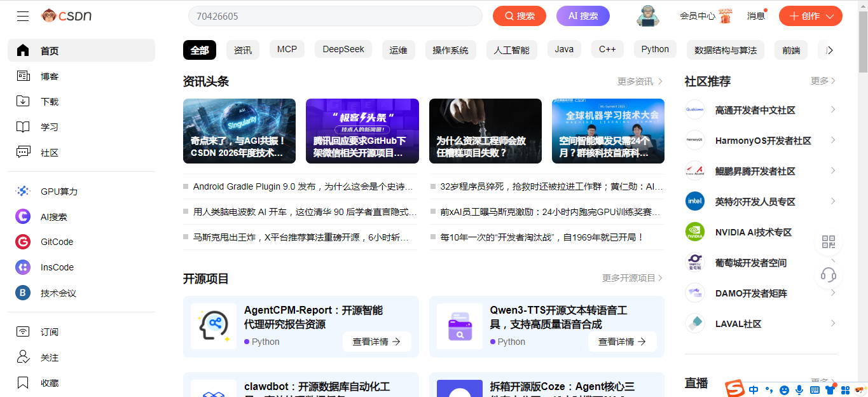The height and width of the screenshot is (397, 868).
Task: Click the CSDN monkey logo
Action: 66,16
